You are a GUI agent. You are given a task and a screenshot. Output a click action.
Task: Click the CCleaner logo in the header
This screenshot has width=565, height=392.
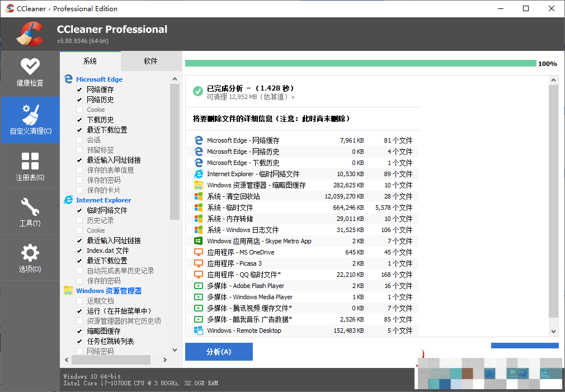[30, 34]
